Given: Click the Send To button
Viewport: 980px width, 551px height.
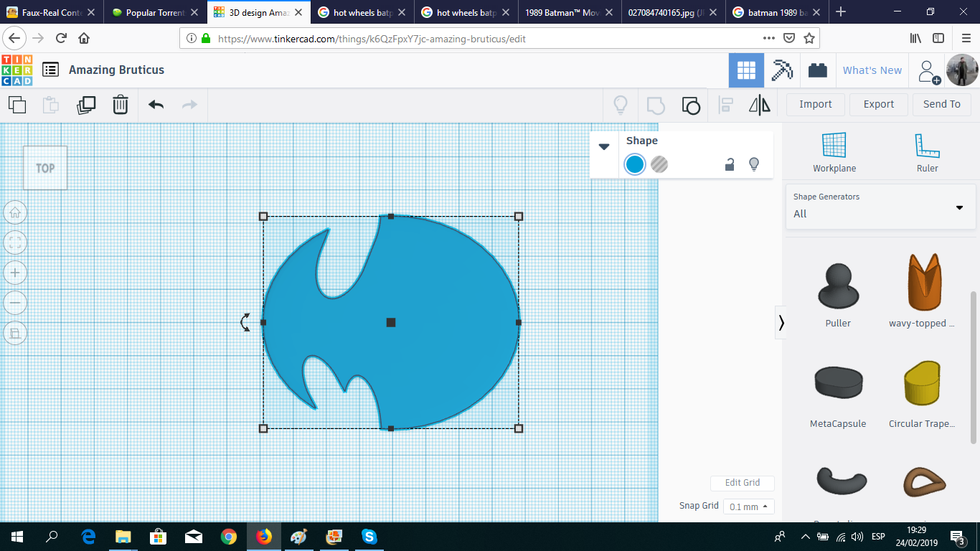Looking at the screenshot, I should pos(942,104).
